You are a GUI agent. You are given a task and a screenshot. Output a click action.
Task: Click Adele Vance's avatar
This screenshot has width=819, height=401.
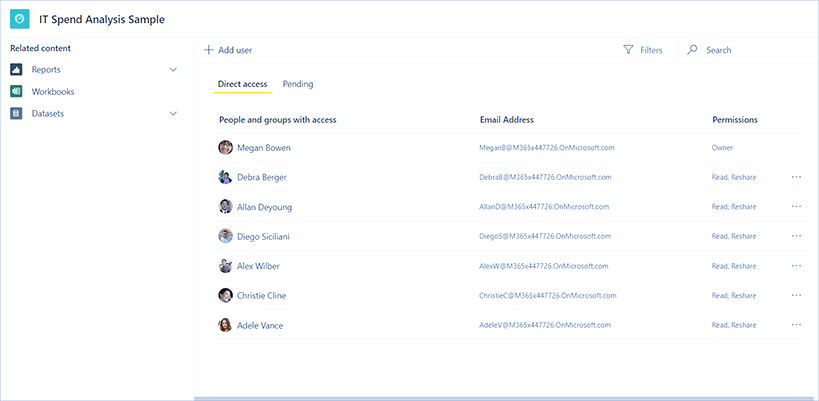tap(225, 325)
